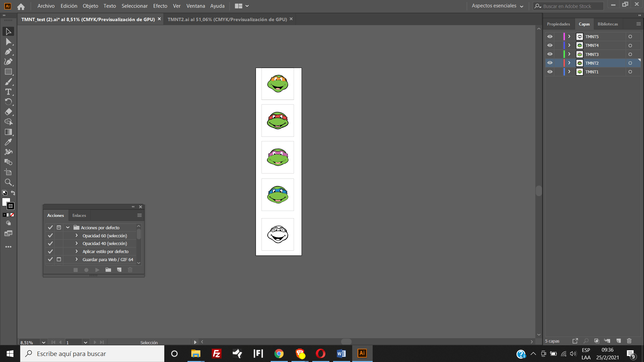Launch Google Chrome from the taskbar
This screenshot has height=362, width=644.
point(279,353)
